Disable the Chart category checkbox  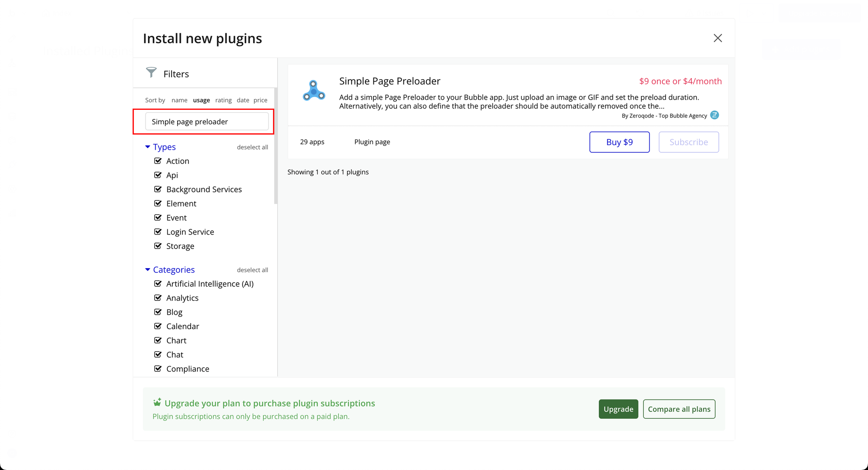[x=158, y=340]
